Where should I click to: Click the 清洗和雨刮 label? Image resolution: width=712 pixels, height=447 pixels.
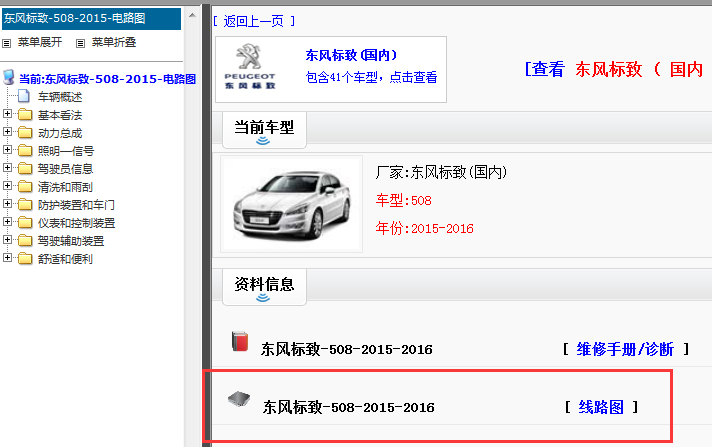click(x=65, y=187)
